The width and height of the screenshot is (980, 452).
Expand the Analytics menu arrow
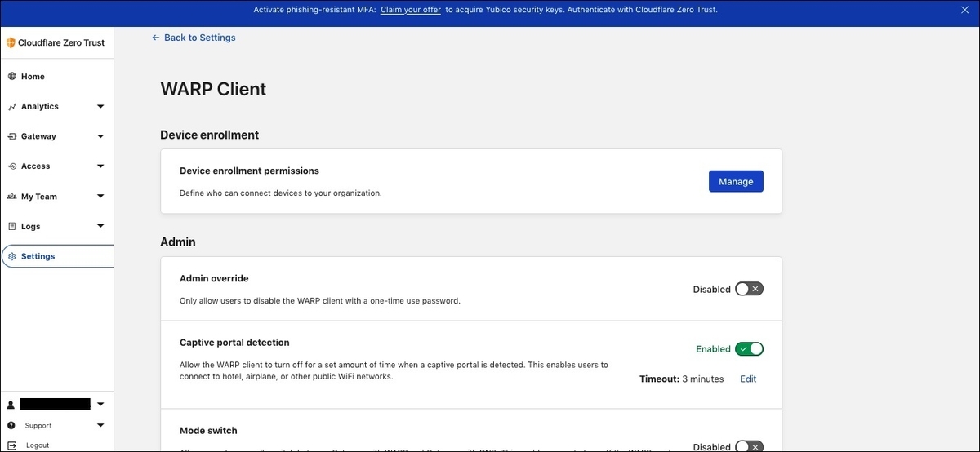point(100,107)
